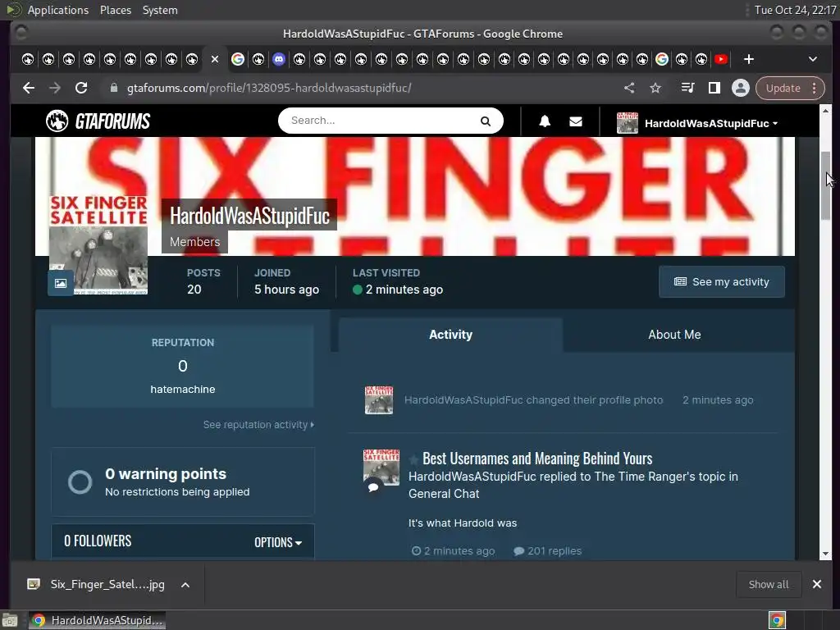Click See my activity button
This screenshot has height=630, width=840.
[x=722, y=282]
